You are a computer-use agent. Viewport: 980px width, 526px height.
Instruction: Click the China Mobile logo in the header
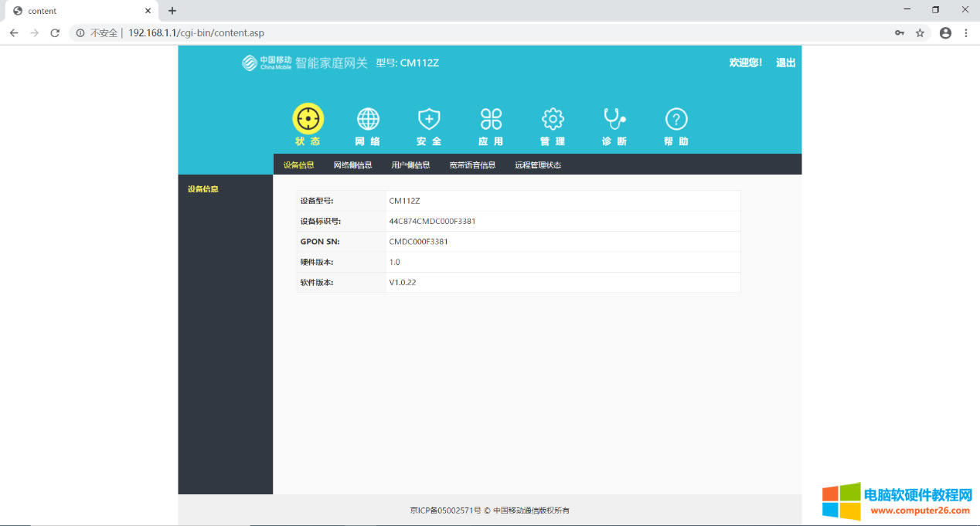[250, 63]
